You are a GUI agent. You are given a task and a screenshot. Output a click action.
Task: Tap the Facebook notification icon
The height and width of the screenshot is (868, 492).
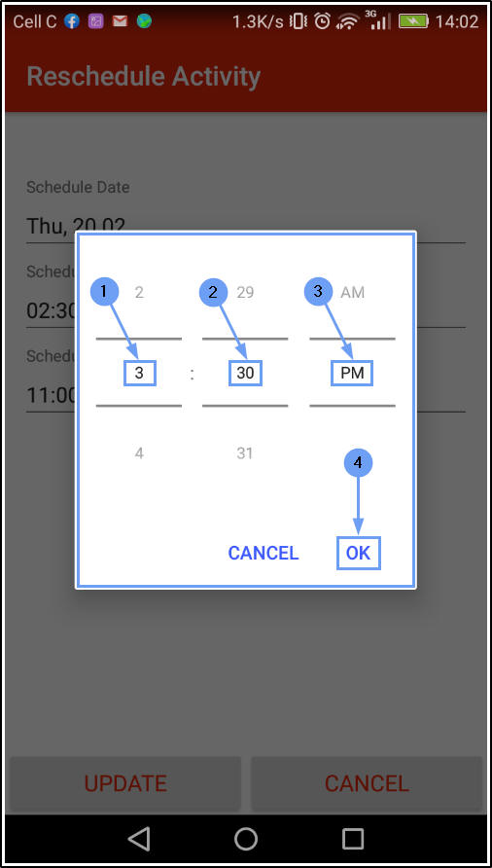(x=72, y=21)
